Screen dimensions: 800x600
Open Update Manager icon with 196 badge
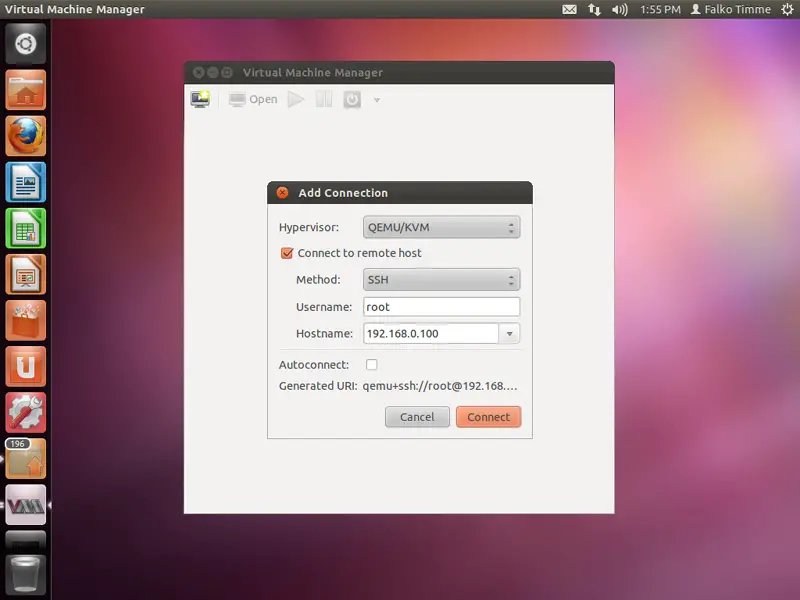tap(26, 458)
